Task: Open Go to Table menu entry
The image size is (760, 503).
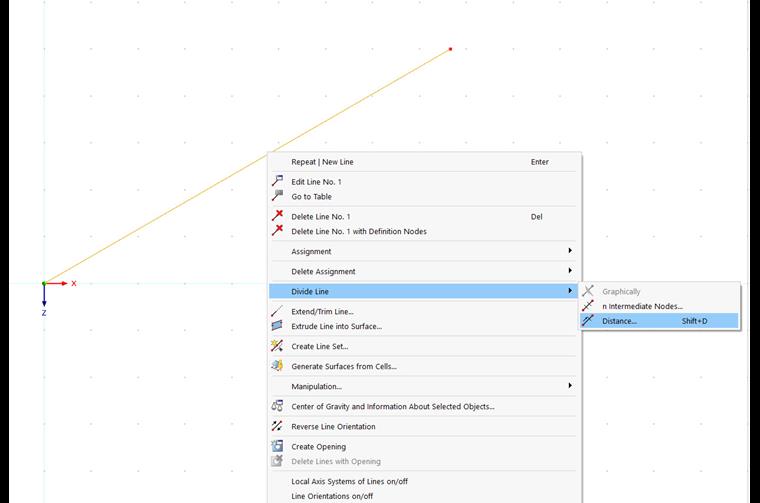Action: [x=425, y=197]
